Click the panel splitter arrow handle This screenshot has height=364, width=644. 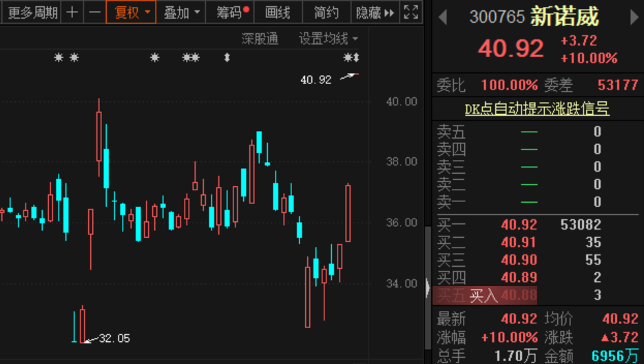tap(428, 287)
